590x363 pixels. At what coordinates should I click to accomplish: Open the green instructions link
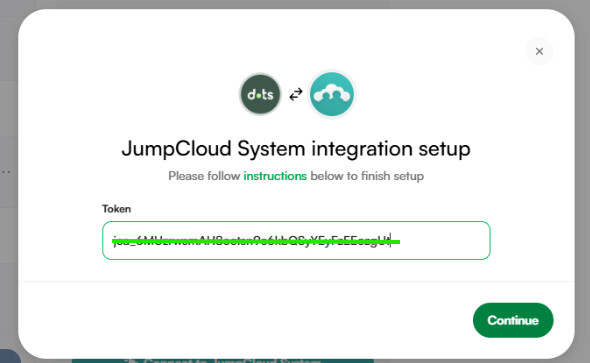[x=275, y=176]
